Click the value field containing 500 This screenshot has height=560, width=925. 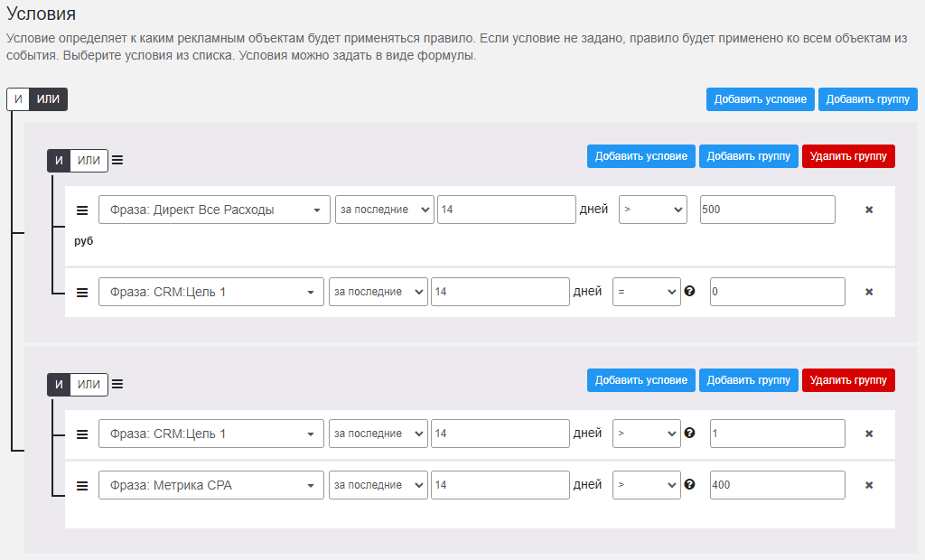tap(767, 210)
